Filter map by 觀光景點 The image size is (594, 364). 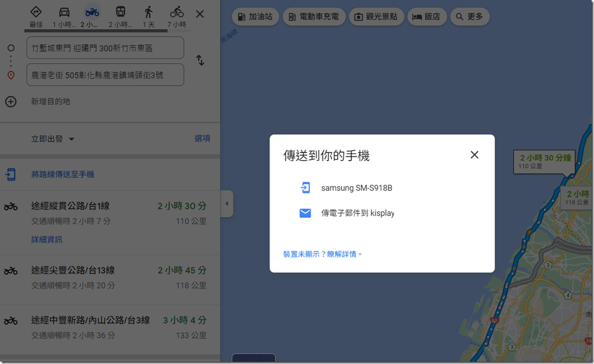pos(376,17)
